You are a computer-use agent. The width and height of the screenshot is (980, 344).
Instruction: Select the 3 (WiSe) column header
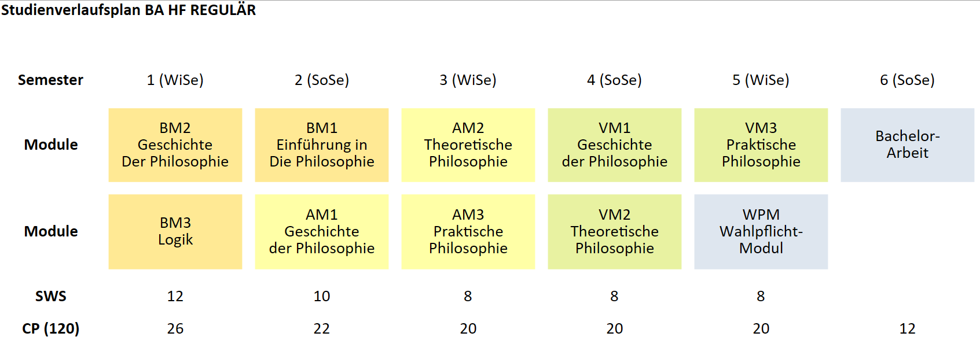[468, 80]
